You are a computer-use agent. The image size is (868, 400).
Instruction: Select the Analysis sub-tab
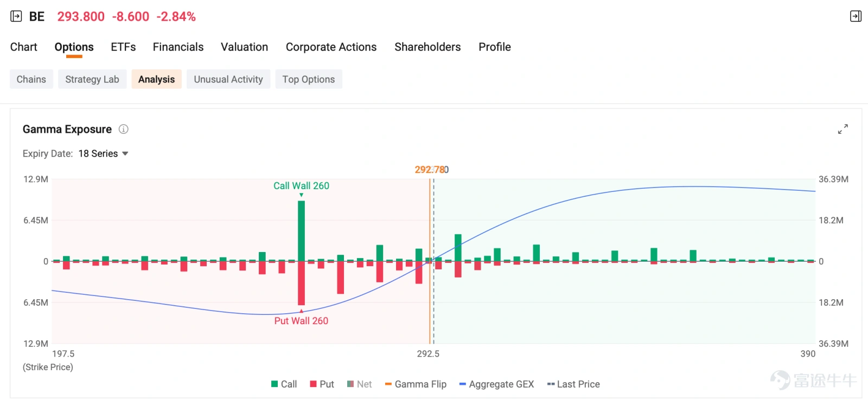tap(156, 79)
